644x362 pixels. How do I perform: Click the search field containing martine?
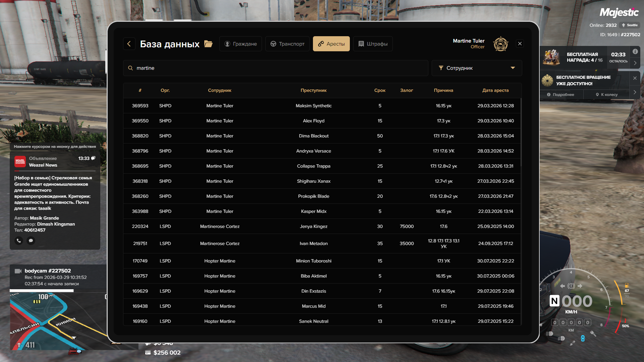click(x=275, y=68)
